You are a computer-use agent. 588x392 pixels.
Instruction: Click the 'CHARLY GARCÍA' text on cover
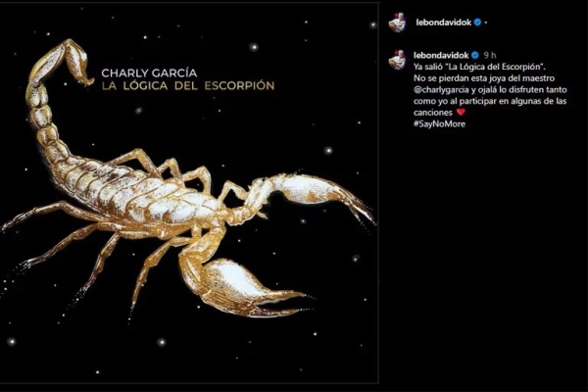pos(149,73)
